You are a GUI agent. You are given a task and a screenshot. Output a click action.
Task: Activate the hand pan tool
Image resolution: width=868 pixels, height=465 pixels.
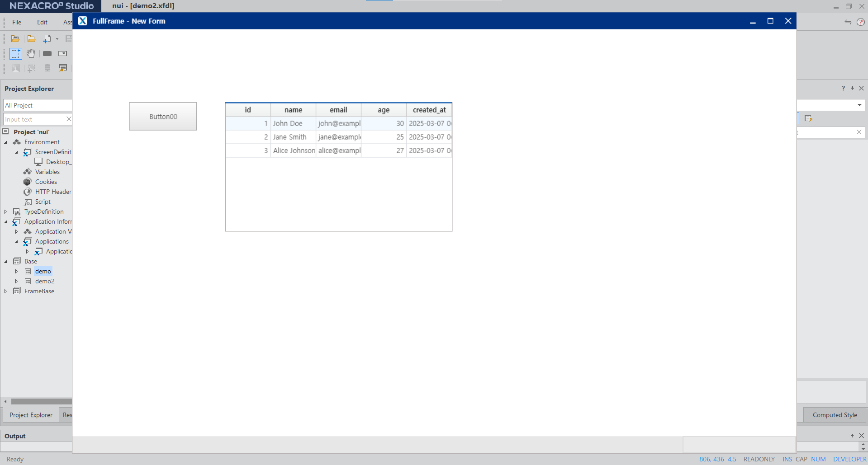(x=31, y=54)
